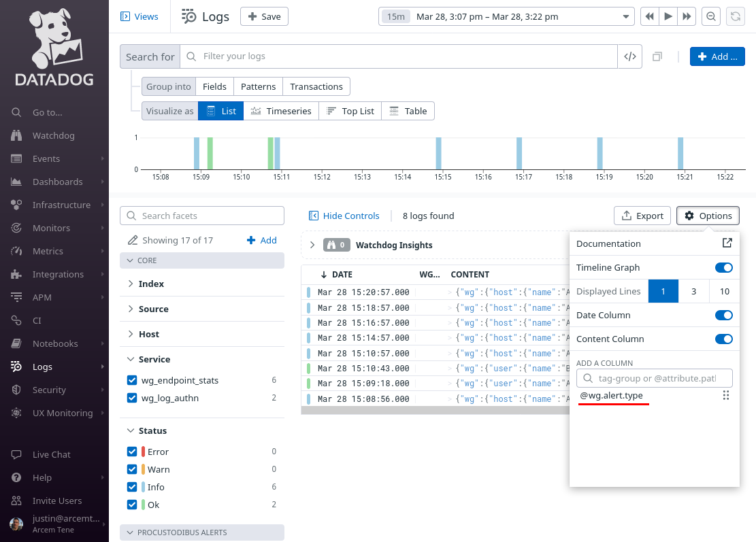756x542 pixels.
Task: Open external Documentation link icon
Action: tap(727, 243)
